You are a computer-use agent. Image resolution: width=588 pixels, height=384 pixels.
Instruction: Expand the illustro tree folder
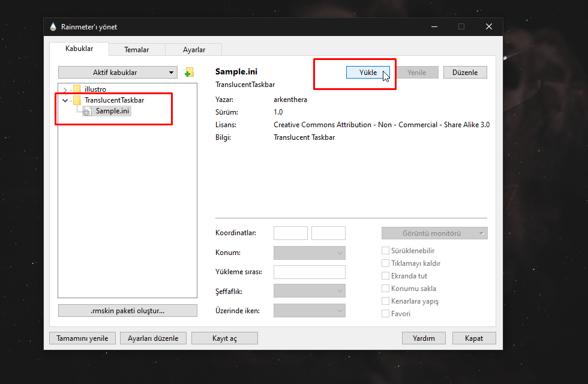[65, 89]
